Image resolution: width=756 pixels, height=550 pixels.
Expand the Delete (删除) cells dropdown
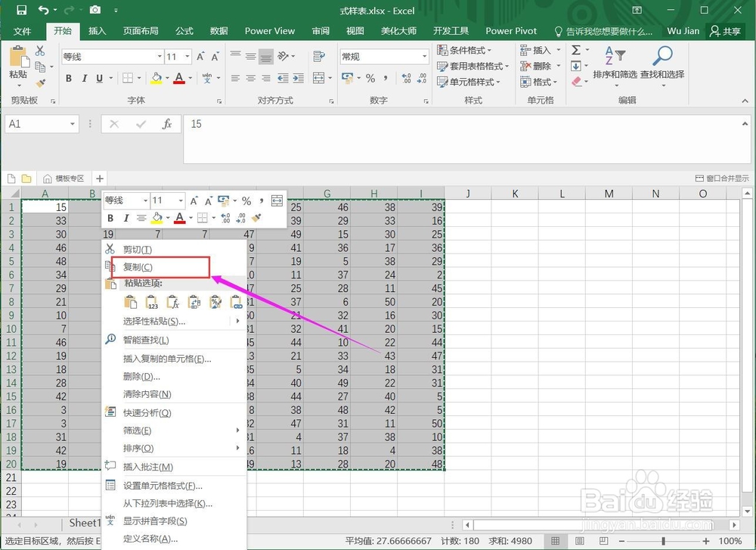click(x=559, y=66)
